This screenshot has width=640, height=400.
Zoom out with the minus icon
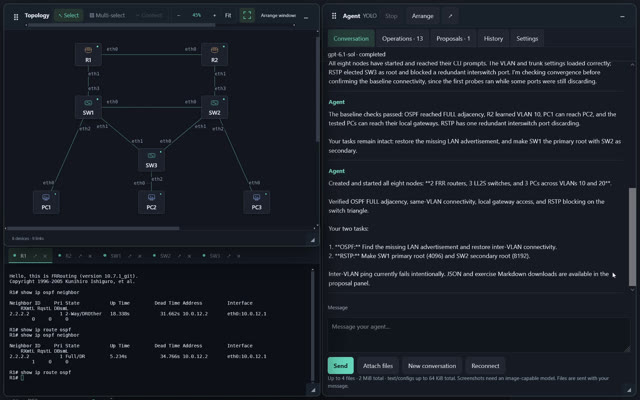178,16
